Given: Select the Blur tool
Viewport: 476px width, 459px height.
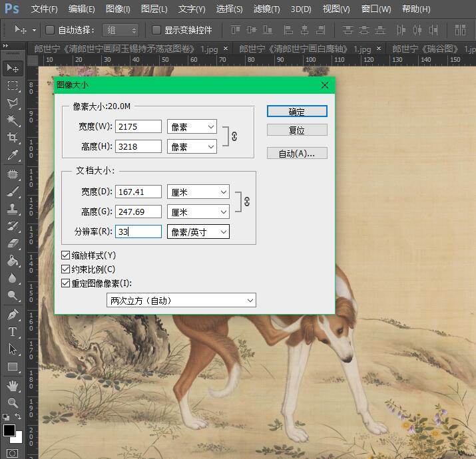Looking at the screenshot, I should pos(13,278).
